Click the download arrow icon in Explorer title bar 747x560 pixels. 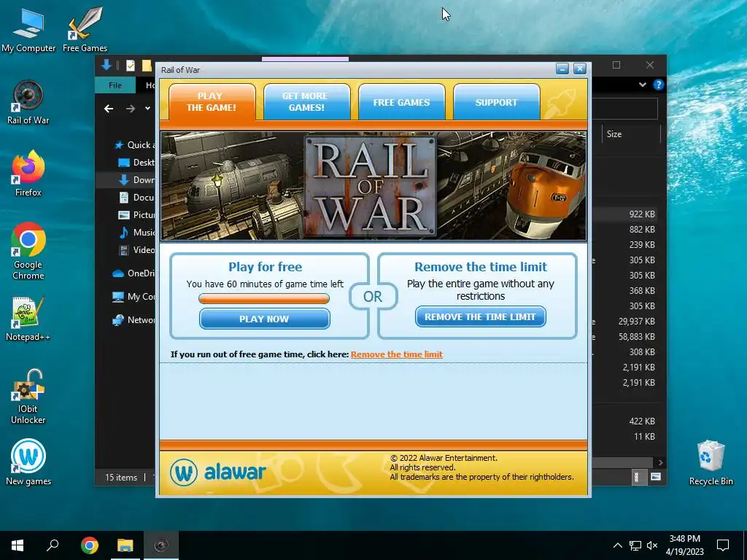(107, 65)
